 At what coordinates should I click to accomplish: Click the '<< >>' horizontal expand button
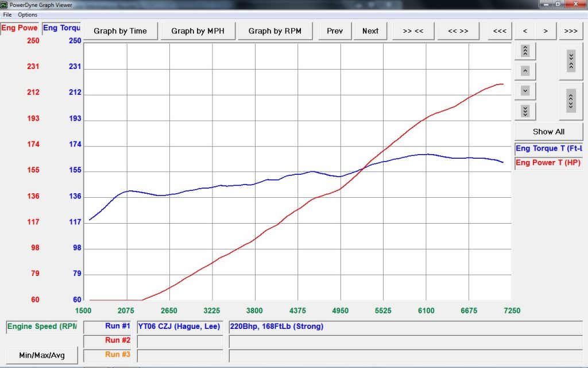click(458, 31)
